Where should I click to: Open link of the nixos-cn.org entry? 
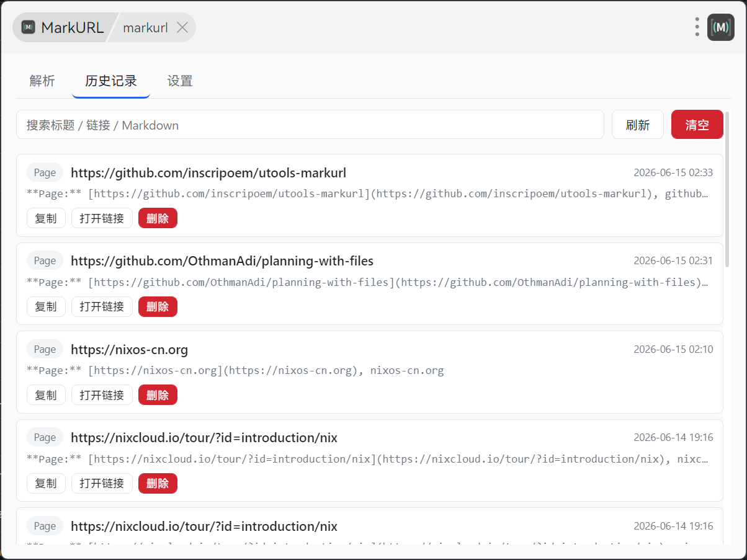[x=102, y=395]
